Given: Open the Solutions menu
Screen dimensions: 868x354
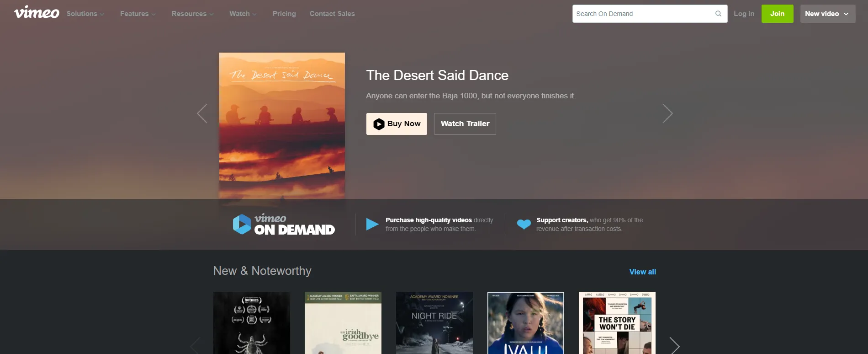Looking at the screenshot, I should (85, 14).
